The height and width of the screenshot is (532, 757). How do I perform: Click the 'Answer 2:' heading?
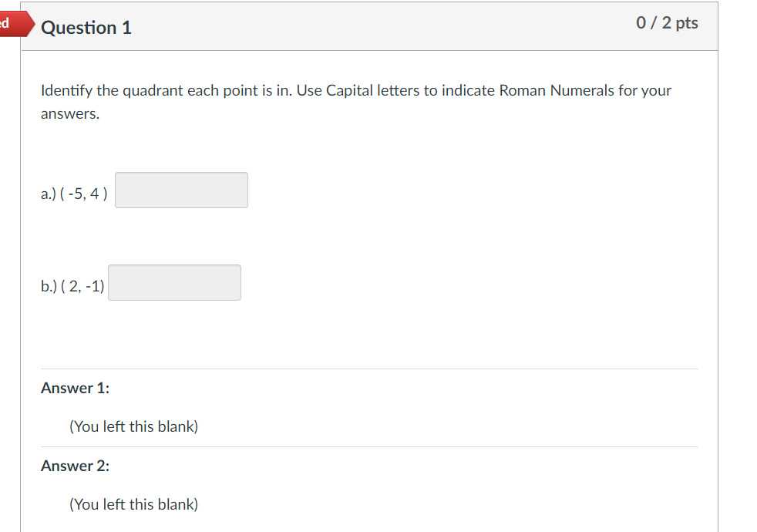[75, 466]
